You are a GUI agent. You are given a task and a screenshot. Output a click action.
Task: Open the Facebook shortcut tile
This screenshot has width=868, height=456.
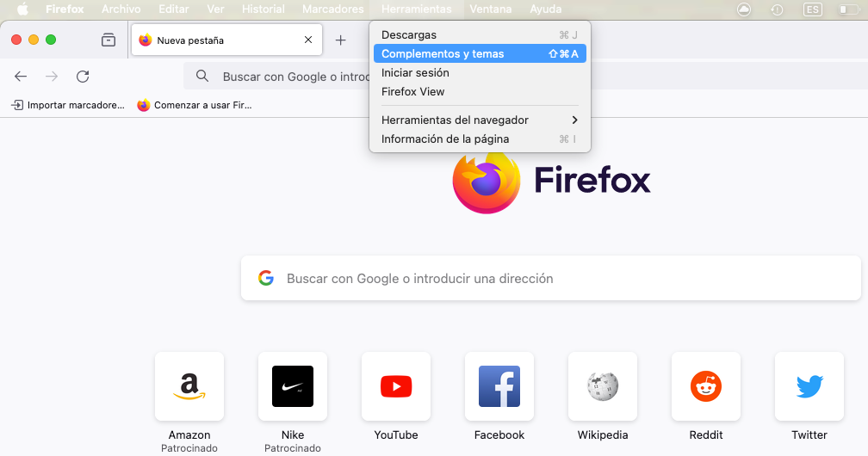click(x=499, y=386)
